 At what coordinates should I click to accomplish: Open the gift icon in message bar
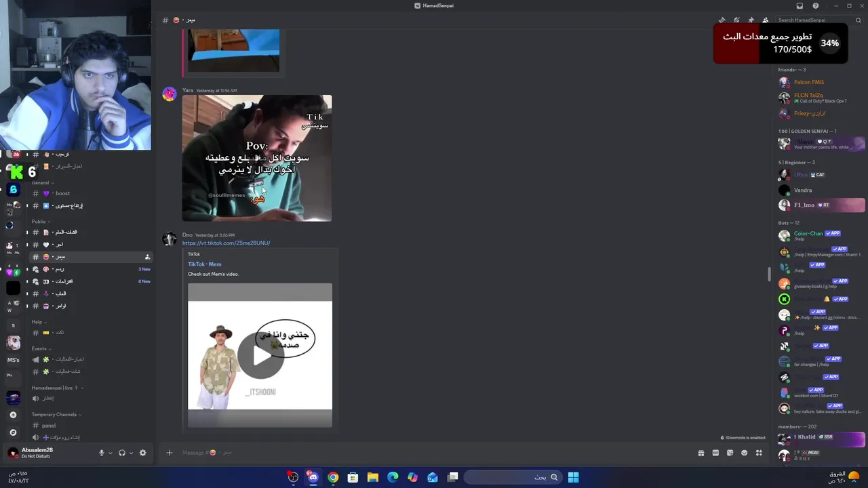(701, 453)
